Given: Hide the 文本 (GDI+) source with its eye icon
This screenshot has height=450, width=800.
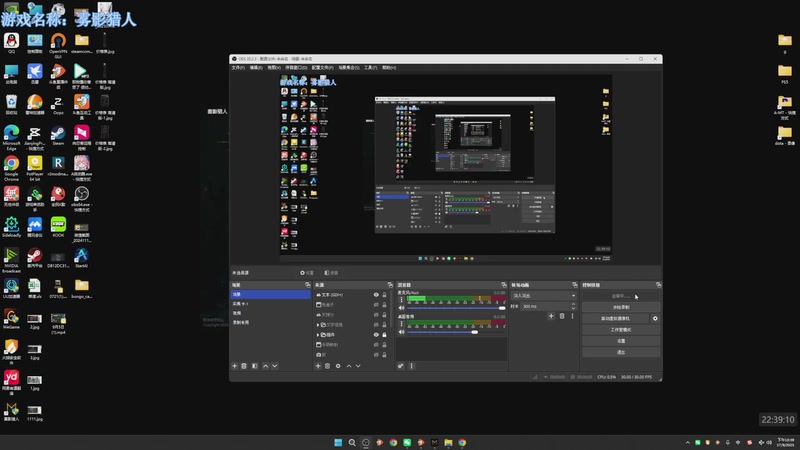Looking at the screenshot, I should [x=376, y=295].
